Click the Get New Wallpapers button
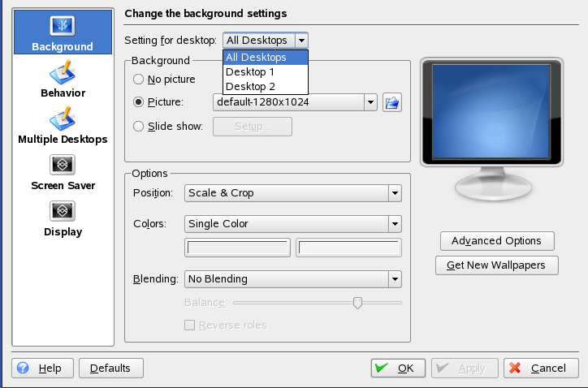 click(496, 265)
